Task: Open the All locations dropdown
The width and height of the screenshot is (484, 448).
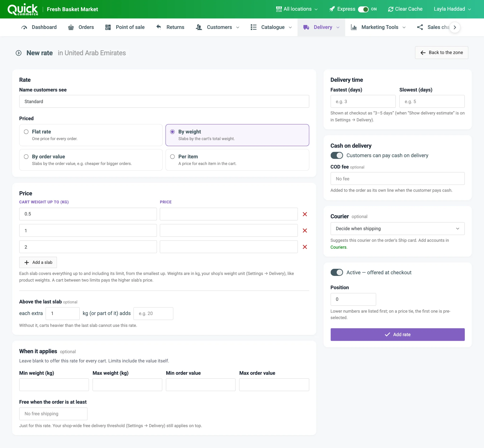Action: (x=297, y=9)
